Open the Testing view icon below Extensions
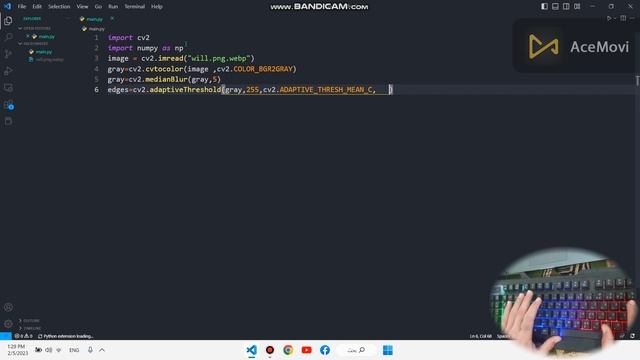Viewport: 640px width, 360px height. click(x=8, y=121)
